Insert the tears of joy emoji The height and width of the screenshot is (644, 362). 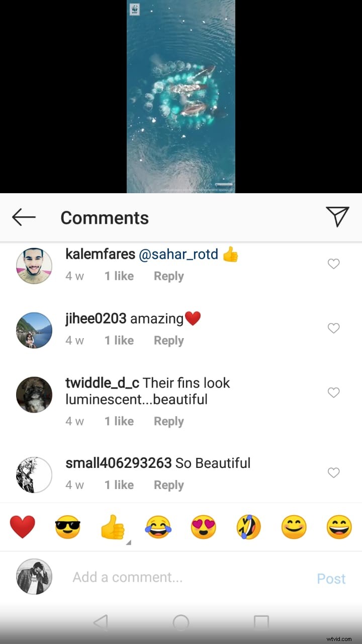tap(158, 527)
